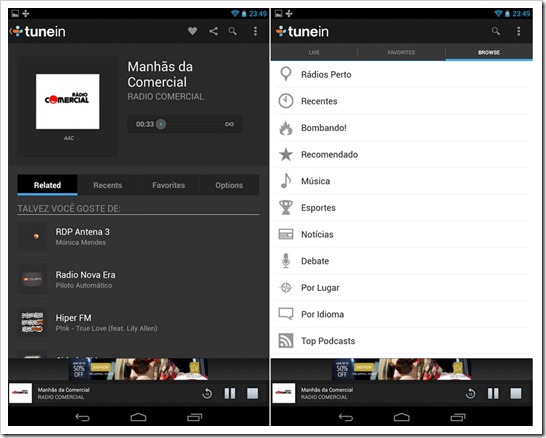
Task: Open search in the left player screen
Action: pyautogui.click(x=233, y=31)
